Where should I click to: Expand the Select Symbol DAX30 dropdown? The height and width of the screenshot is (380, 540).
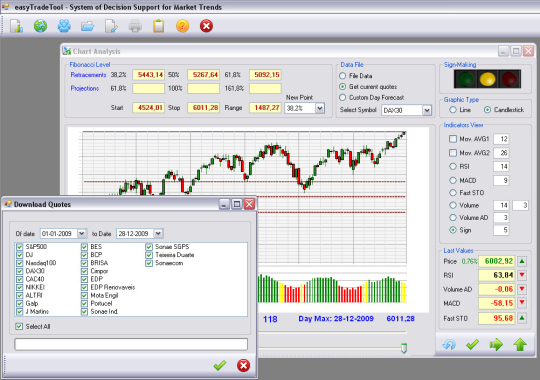(x=427, y=110)
